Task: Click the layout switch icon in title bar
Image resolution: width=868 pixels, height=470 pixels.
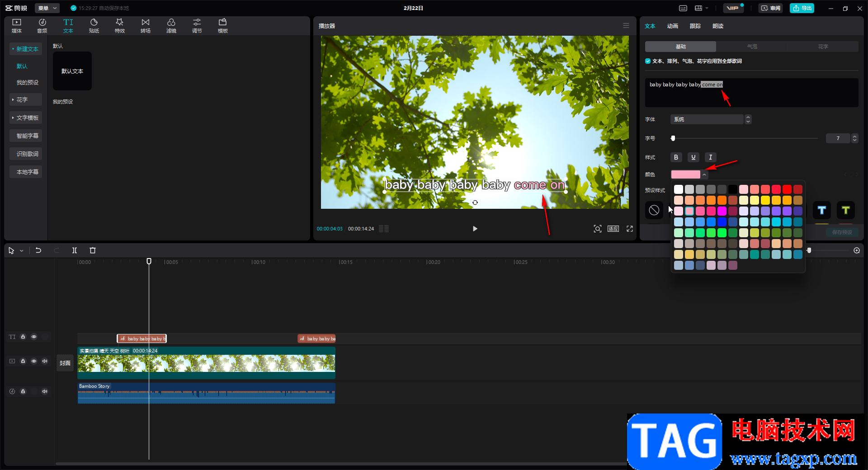Action: pos(698,8)
